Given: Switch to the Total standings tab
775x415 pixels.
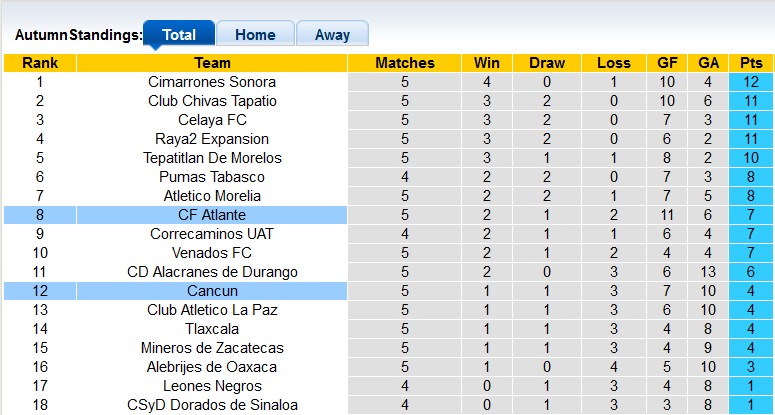Looking at the screenshot, I should (x=179, y=35).
